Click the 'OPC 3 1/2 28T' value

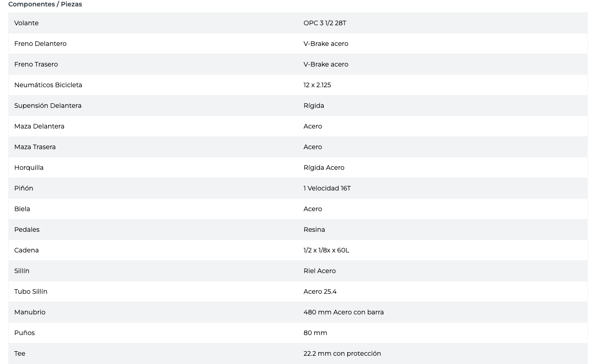pos(325,23)
